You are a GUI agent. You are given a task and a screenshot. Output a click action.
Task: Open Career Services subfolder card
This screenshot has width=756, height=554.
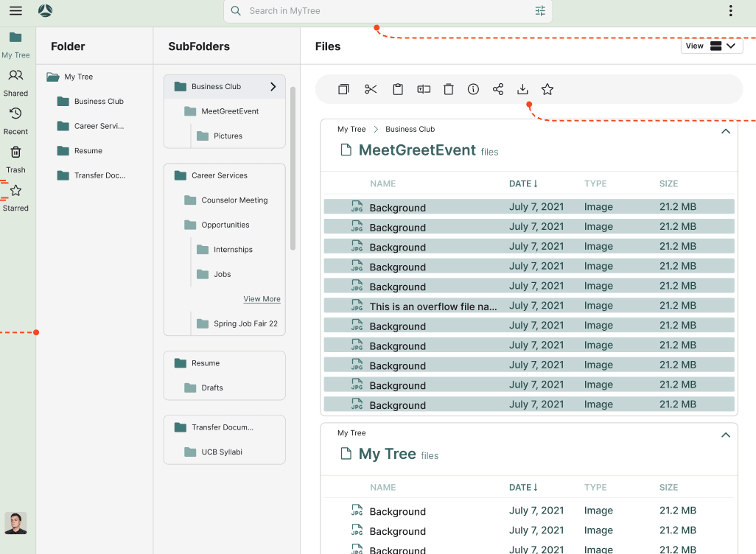tap(211, 175)
